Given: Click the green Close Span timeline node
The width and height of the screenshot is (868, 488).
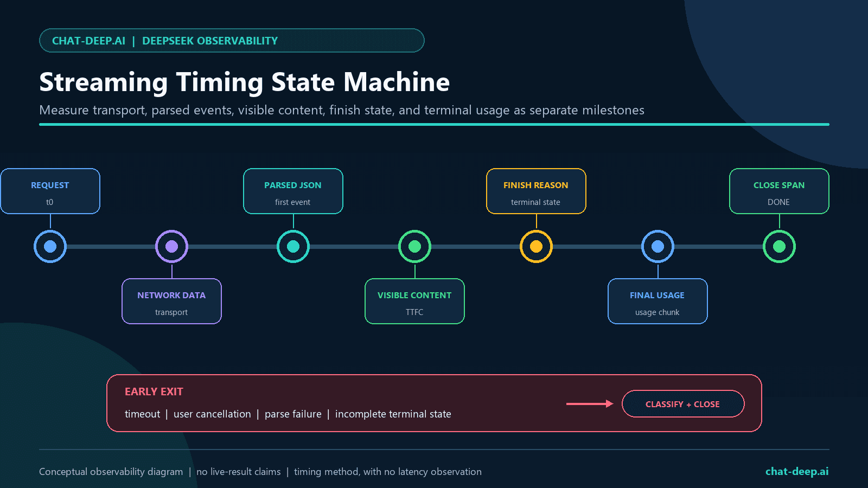Looking at the screenshot, I should pos(779,246).
